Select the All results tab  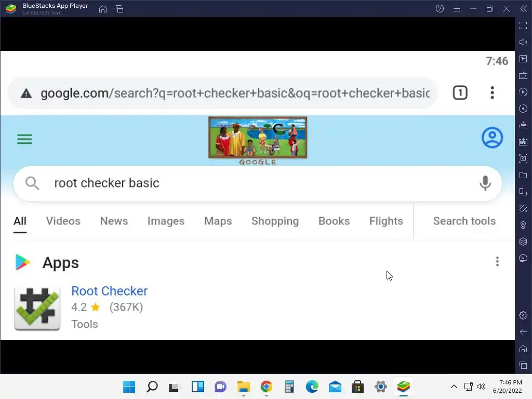pos(20,221)
